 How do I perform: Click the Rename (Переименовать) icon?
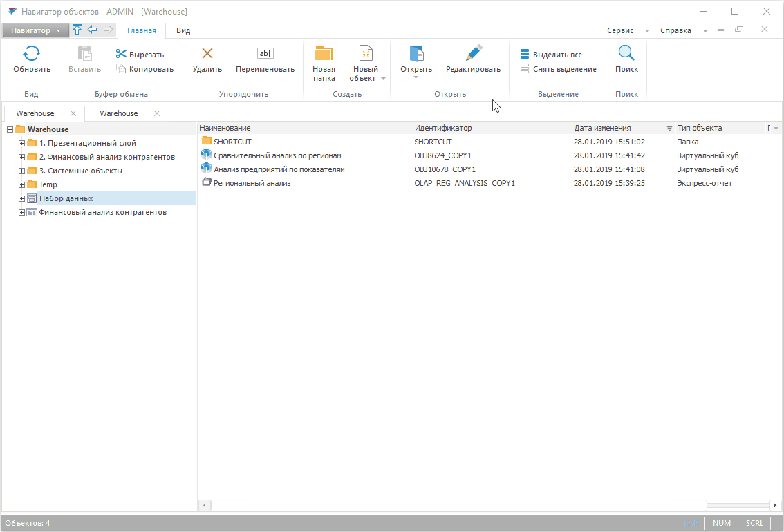click(x=265, y=54)
